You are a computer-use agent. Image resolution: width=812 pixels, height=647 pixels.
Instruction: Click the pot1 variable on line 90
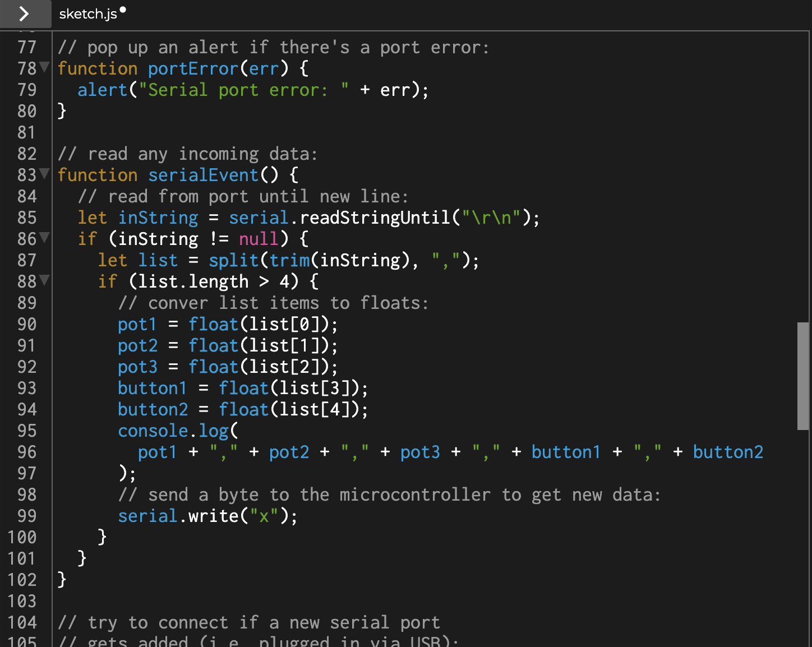pos(137,323)
